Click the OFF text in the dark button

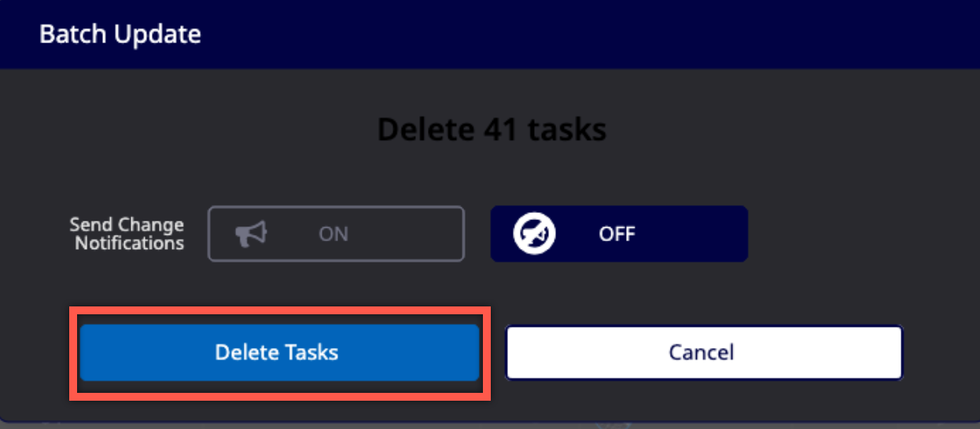click(x=617, y=234)
